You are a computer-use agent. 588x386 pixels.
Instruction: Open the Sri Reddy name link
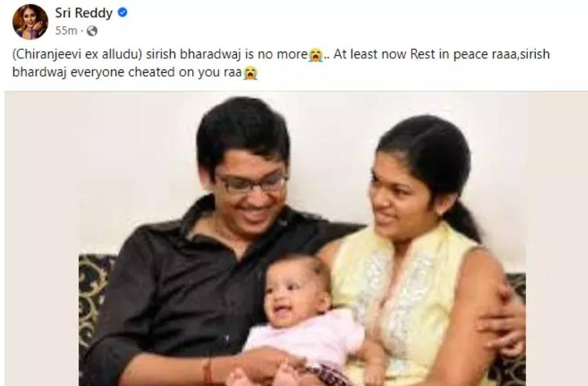(84, 13)
